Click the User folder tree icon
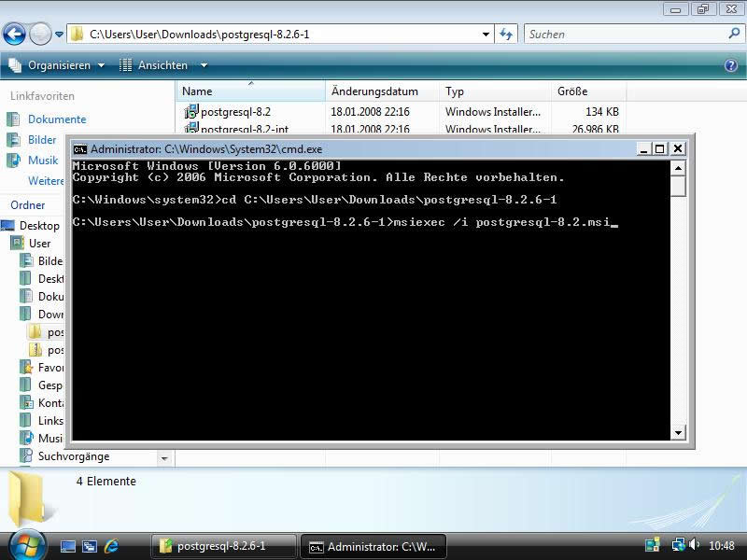The width and height of the screenshot is (747, 560). click(x=18, y=243)
